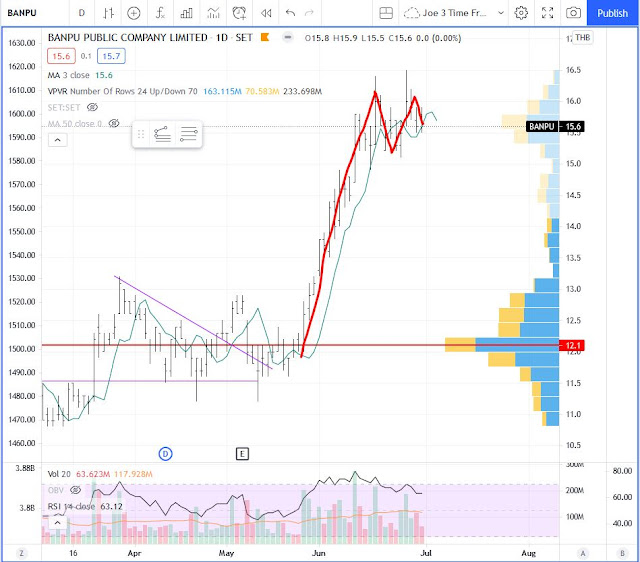The width and height of the screenshot is (640, 562).
Task: Toggle visibility of the OBV indicator
Action: point(76,490)
